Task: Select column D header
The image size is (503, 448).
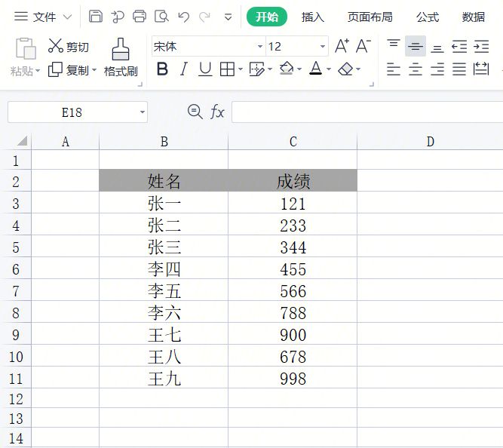Action: pos(430,142)
